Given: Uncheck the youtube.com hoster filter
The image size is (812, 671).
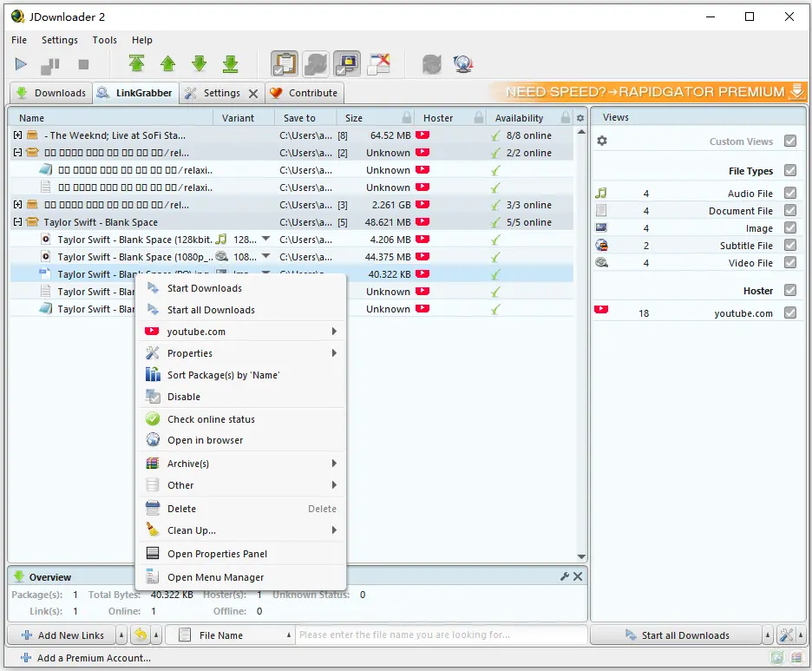Looking at the screenshot, I should (x=789, y=312).
